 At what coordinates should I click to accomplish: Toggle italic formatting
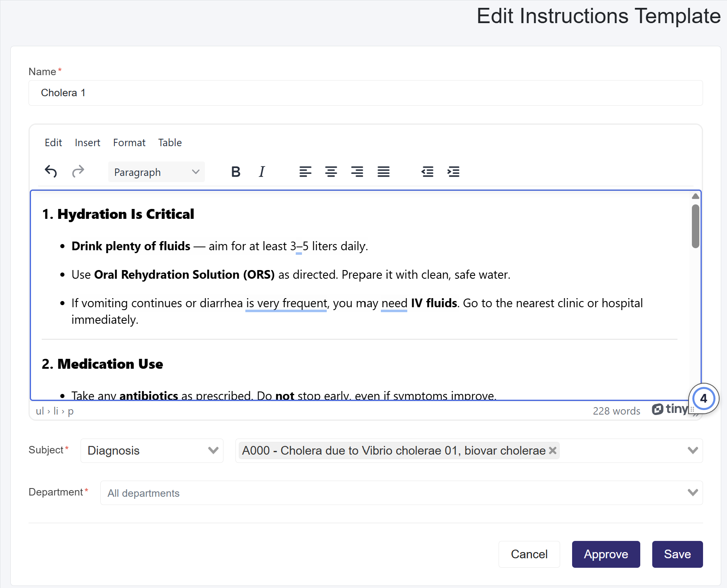261,172
